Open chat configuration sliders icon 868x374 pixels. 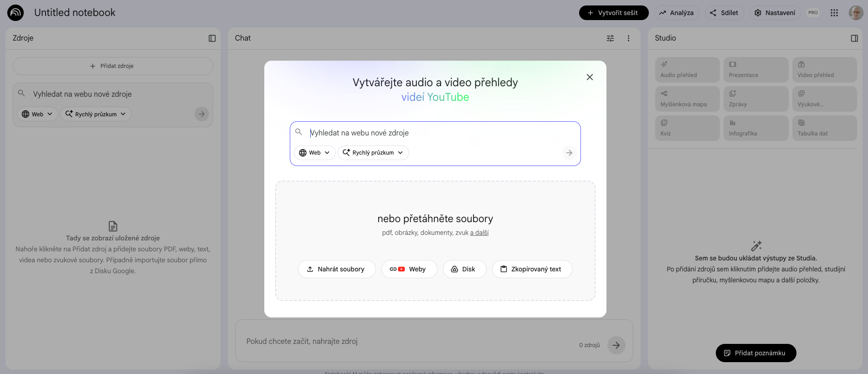point(611,38)
